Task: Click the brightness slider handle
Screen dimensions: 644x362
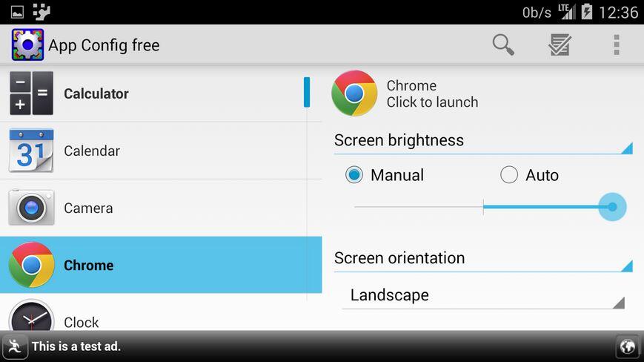Action: [612, 207]
